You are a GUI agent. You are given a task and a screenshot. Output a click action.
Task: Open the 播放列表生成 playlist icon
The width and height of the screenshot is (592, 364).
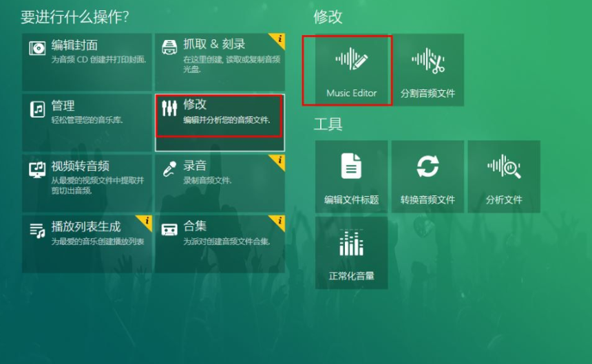[x=37, y=231]
